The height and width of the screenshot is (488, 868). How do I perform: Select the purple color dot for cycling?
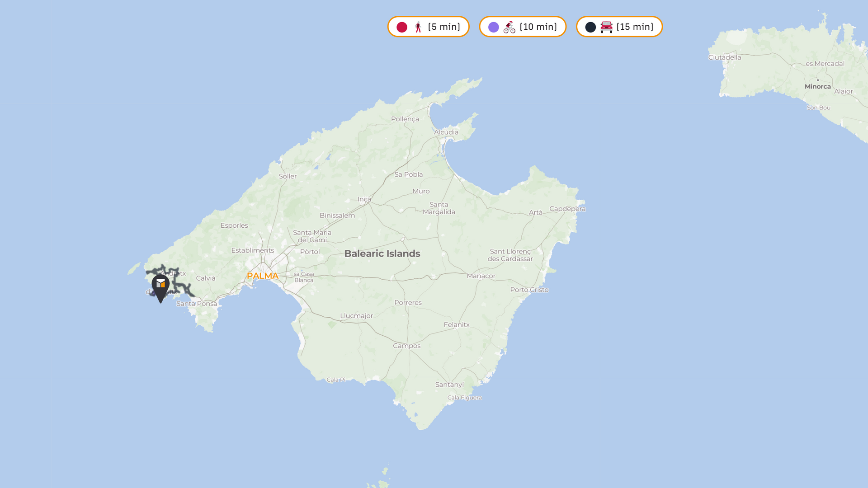[x=494, y=27]
